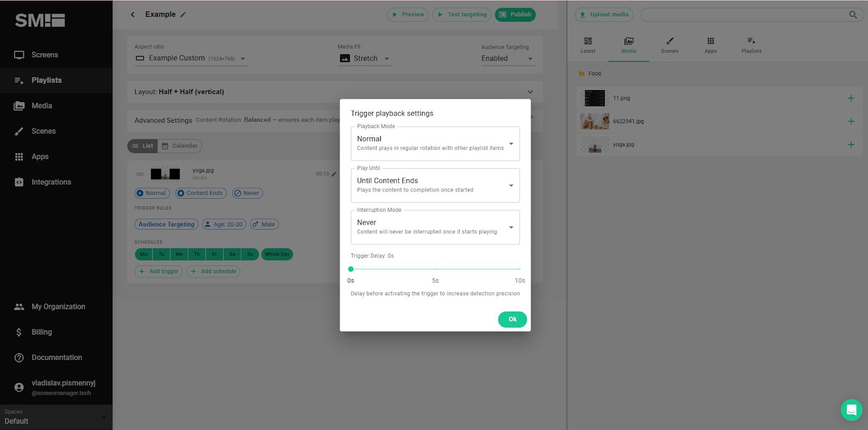Open the Screens section in sidebar
Screen dimensions: 868x430
(x=56, y=55)
